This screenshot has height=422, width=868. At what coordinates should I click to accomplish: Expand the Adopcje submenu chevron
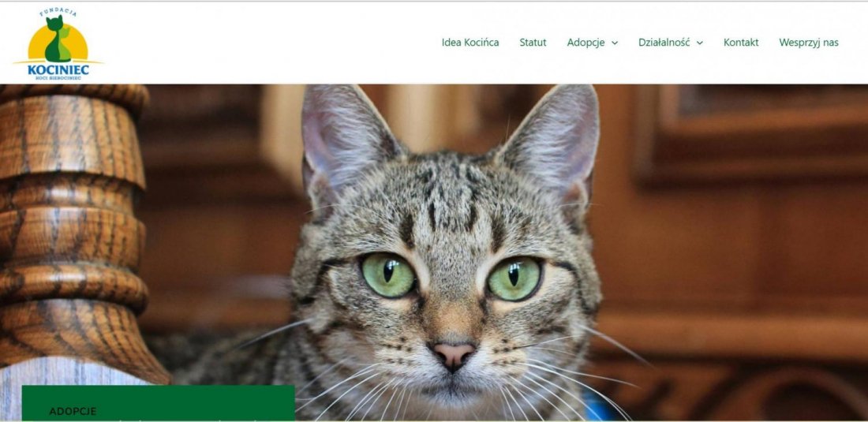coord(615,43)
